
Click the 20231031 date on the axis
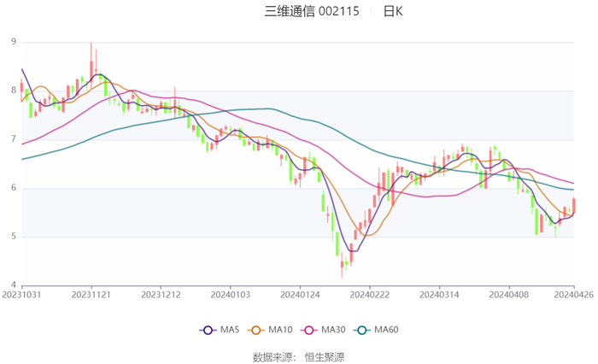tap(21, 294)
